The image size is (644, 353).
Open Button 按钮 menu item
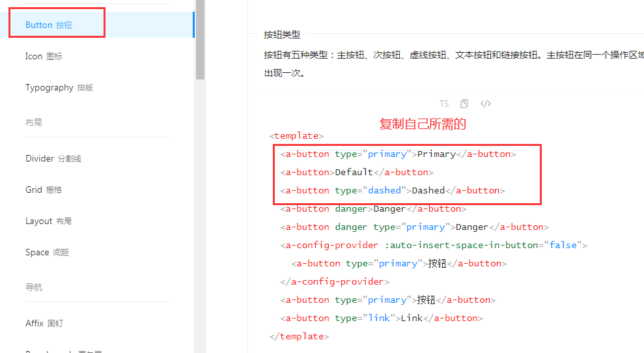coord(97,25)
